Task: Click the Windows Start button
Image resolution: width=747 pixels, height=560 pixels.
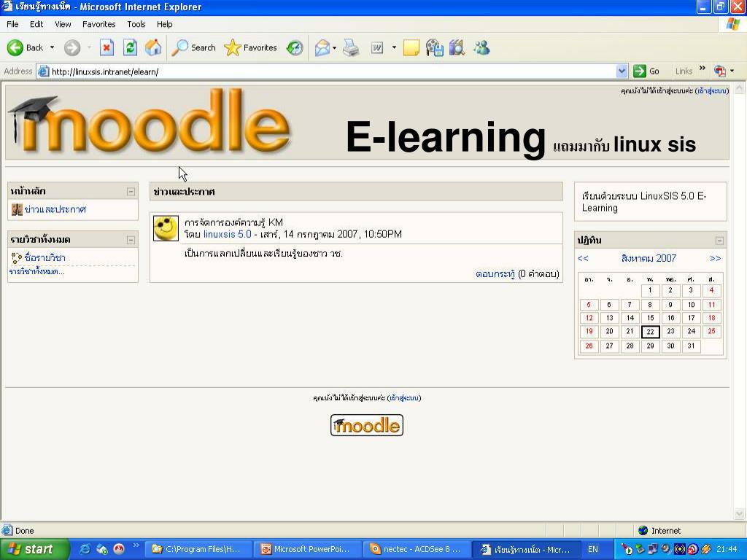Action: 34,549
